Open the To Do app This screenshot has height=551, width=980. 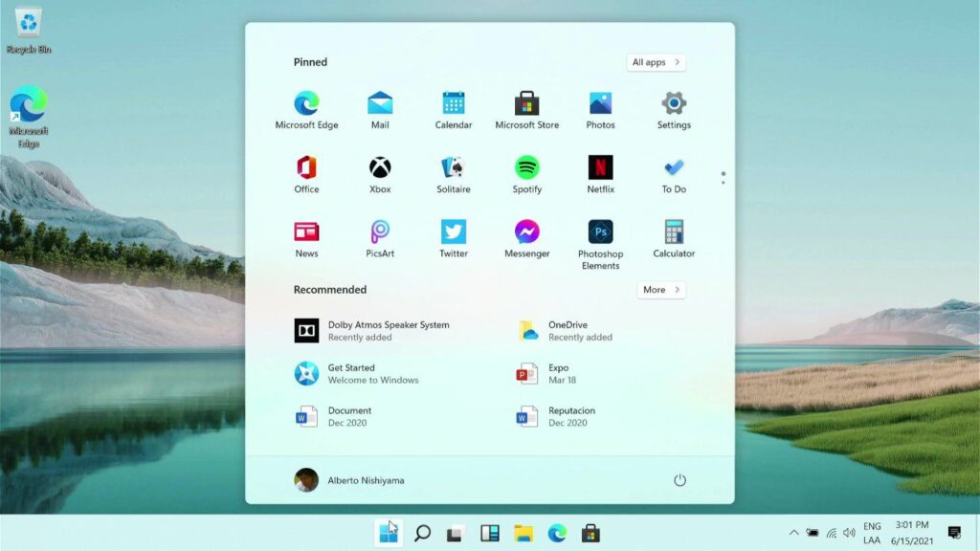point(674,175)
